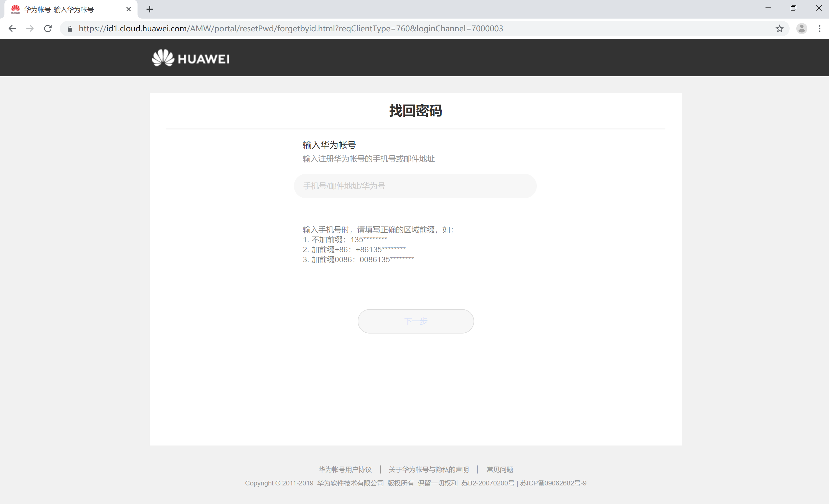Open the Chrome customize menu

[x=820, y=29]
